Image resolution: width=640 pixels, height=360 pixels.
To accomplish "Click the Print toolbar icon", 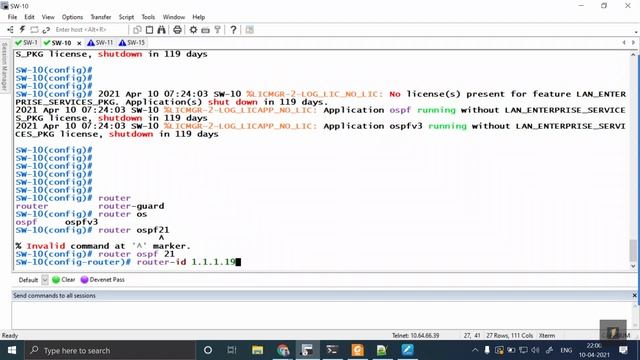I will click(177, 30).
